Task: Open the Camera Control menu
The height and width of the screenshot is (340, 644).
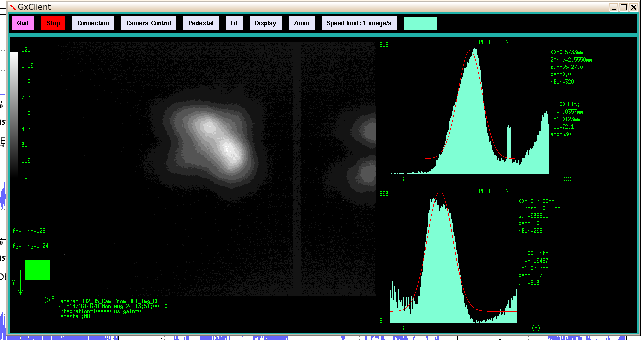Action: pyautogui.click(x=149, y=23)
